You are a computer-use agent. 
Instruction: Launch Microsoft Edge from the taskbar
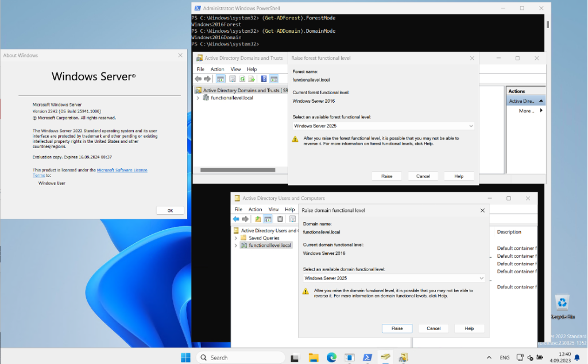coord(331,357)
